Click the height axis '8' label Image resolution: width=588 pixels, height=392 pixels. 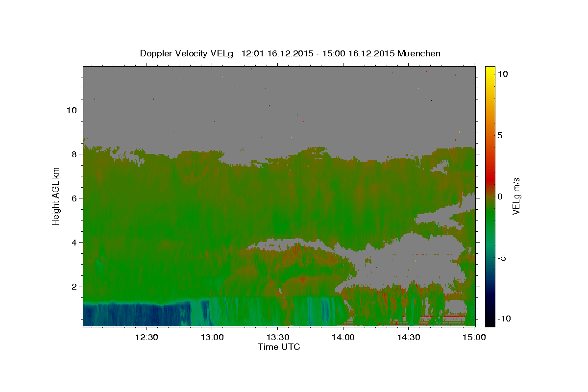[75, 154]
